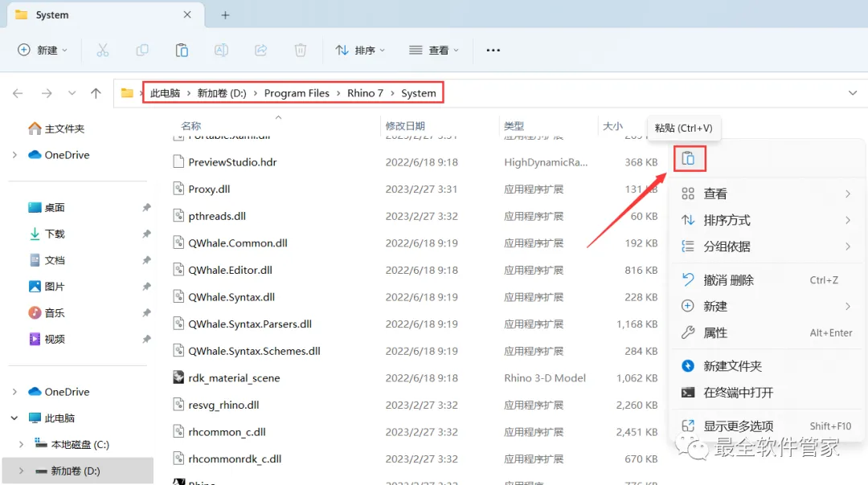Expand 本地磁盘 (C:) tree node
This screenshot has width=868, height=485.
21,445
